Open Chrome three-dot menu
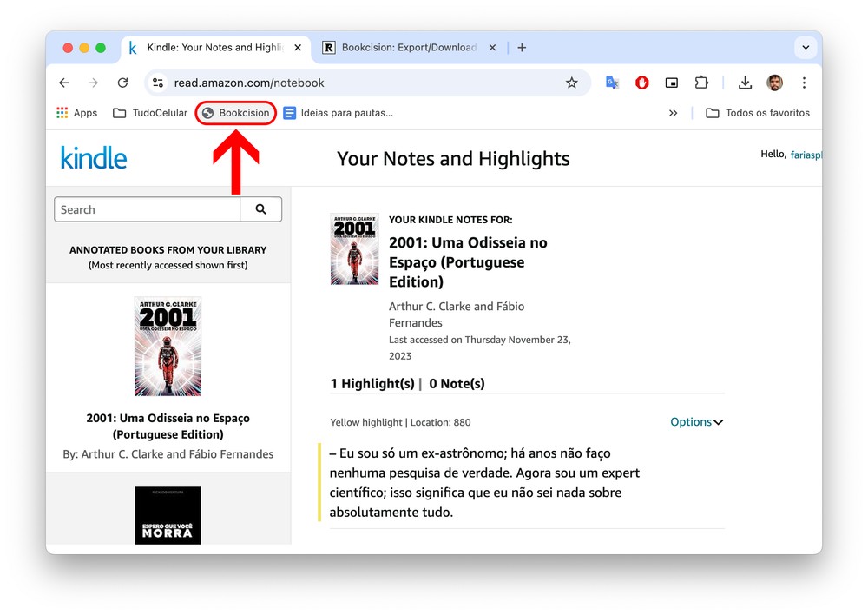The image size is (868, 615). 804,83
